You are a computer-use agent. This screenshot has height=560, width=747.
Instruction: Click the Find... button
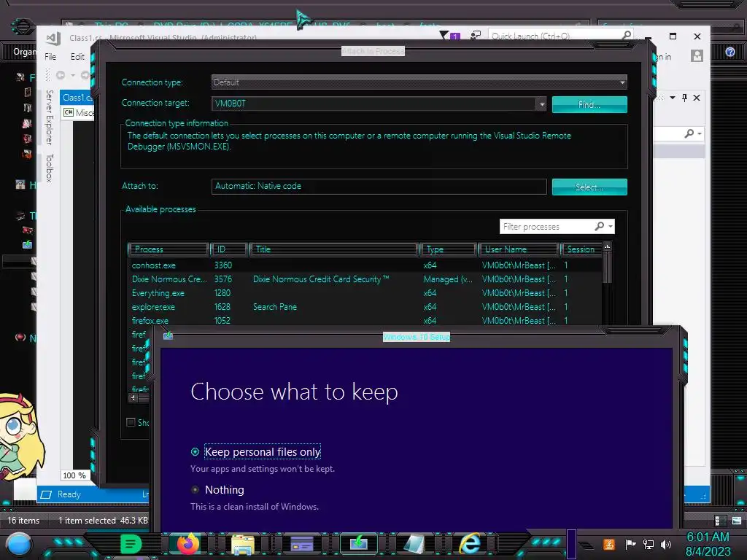tap(589, 105)
